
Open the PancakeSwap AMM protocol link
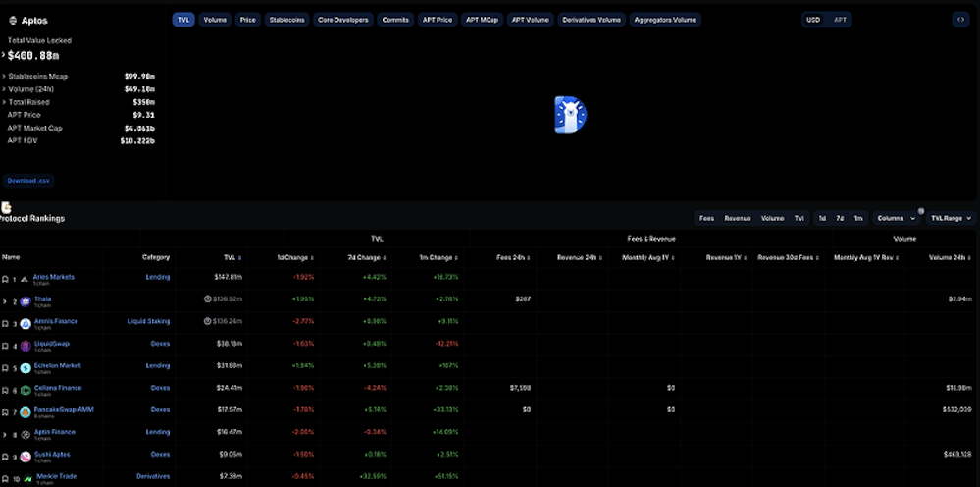pos(65,409)
